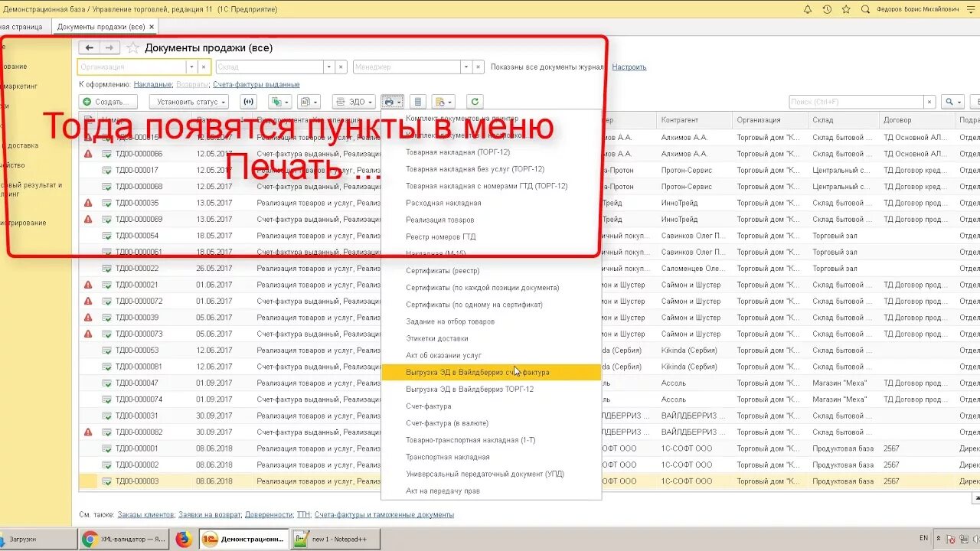Screen dimensions: 980x551
Task: Click the EN language indicator
Action: [924, 539]
